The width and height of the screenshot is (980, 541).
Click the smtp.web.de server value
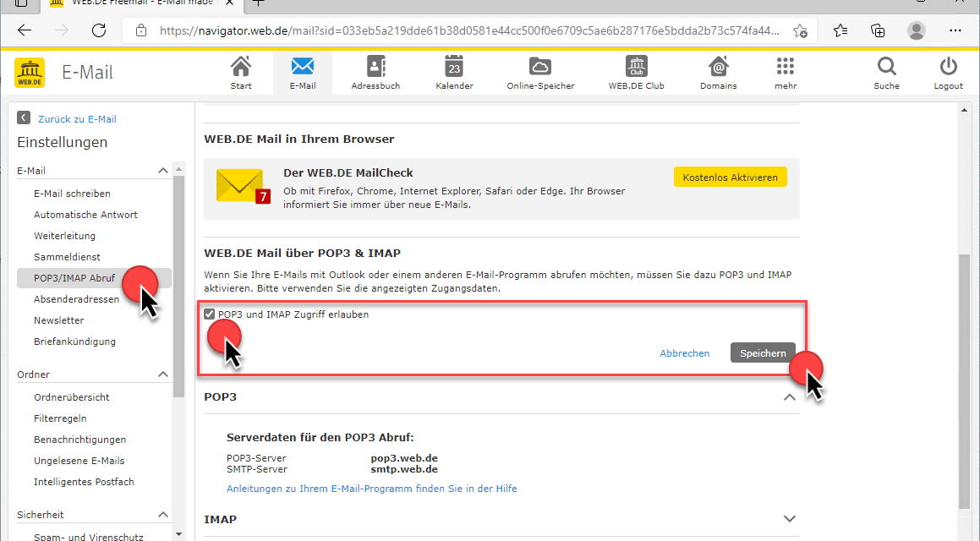click(403, 469)
